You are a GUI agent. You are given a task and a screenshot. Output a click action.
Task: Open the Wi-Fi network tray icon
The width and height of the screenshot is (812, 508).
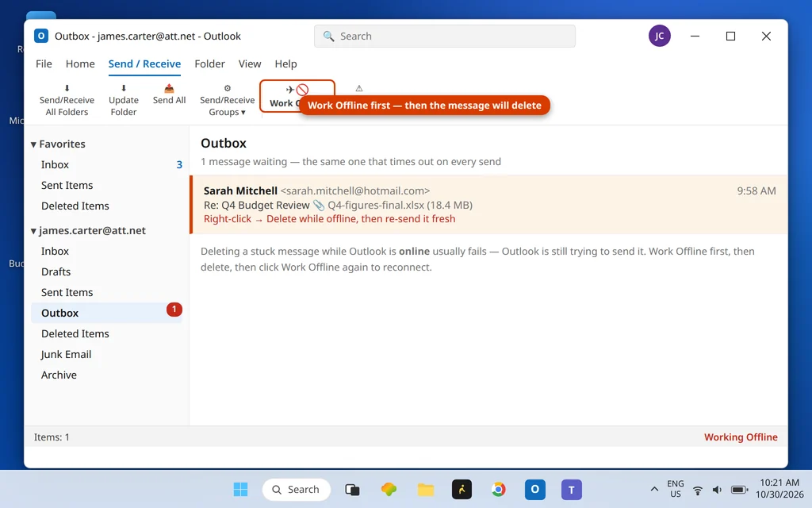(x=698, y=490)
